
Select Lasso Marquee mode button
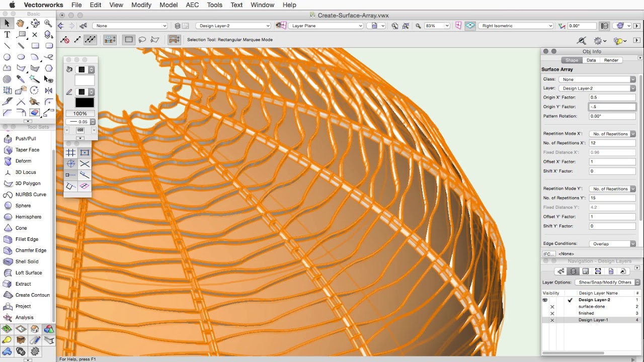(x=142, y=40)
